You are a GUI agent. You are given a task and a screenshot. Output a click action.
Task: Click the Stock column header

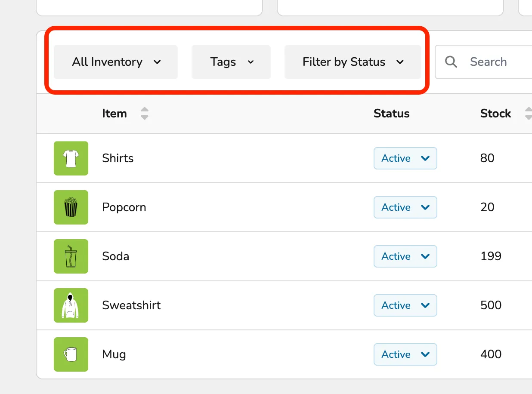coord(496,114)
